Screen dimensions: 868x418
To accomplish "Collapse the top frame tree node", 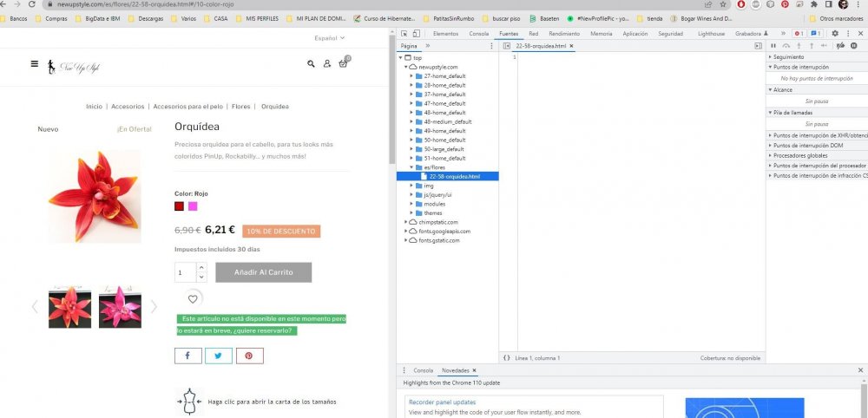I will pos(400,57).
